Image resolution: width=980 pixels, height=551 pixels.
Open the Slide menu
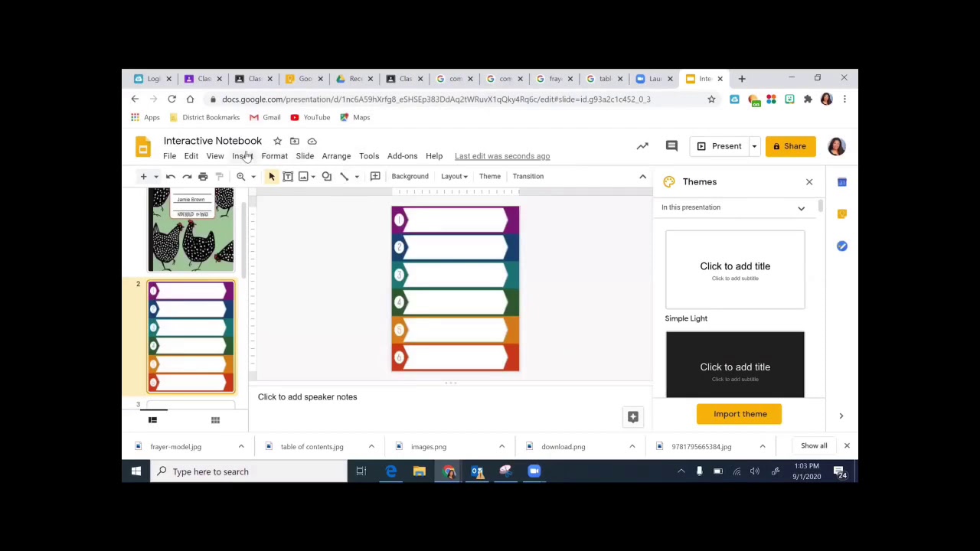coord(305,156)
